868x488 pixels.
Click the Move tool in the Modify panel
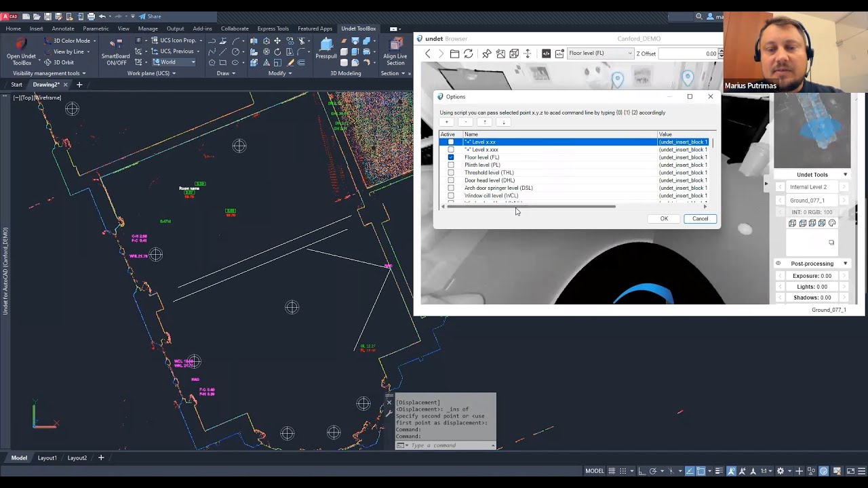pos(277,41)
